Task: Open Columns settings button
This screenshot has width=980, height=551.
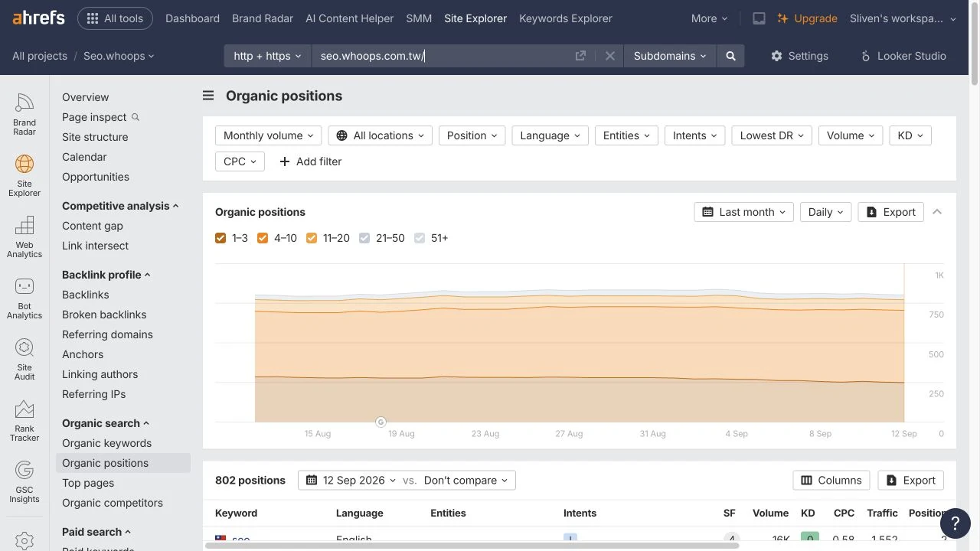Action: [x=831, y=481]
